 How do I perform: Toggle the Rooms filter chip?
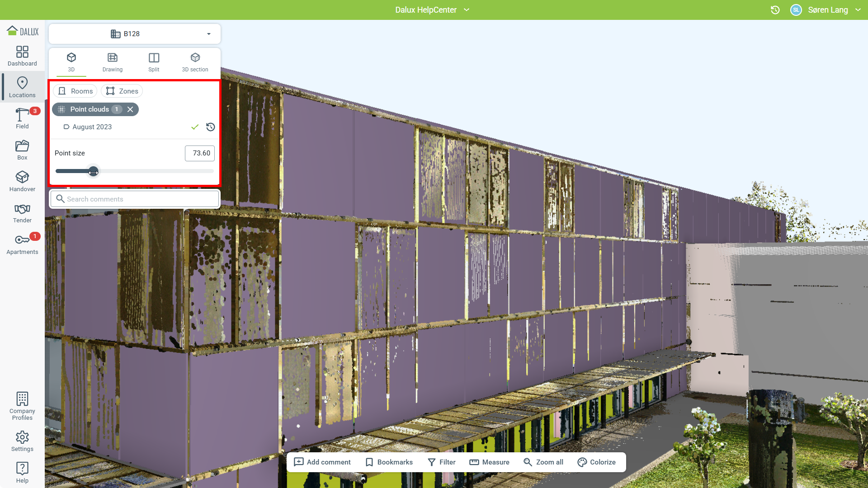(75, 91)
